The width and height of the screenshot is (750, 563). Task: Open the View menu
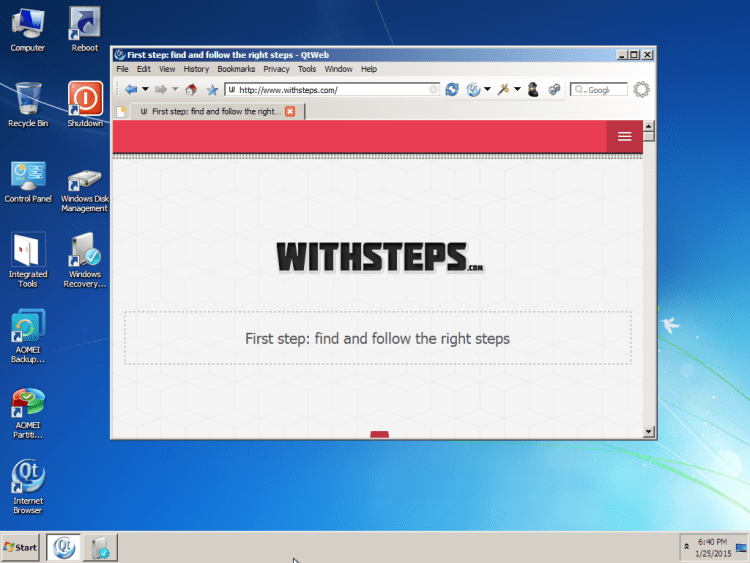(167, 69)
